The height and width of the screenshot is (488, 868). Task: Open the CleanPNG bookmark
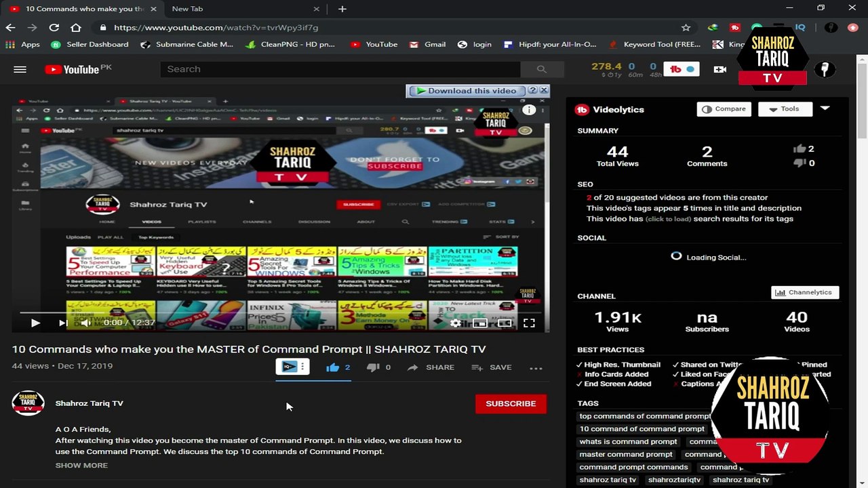tap(290, 45)
